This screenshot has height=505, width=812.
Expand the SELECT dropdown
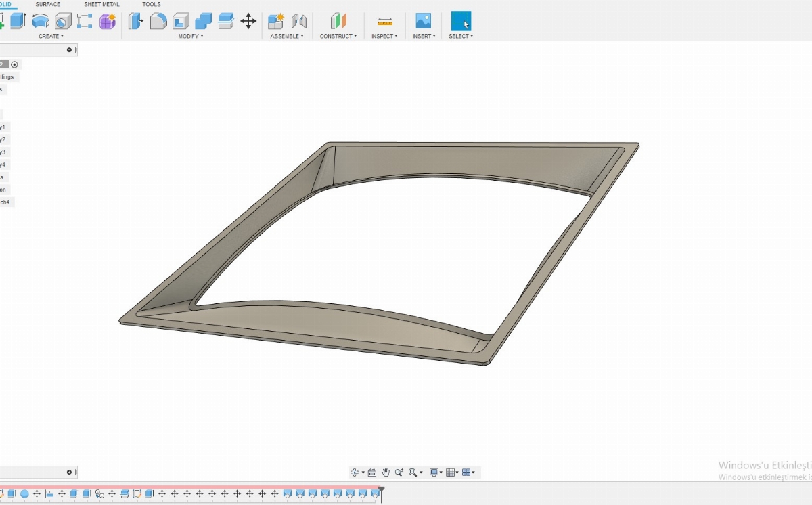[461, 36]
